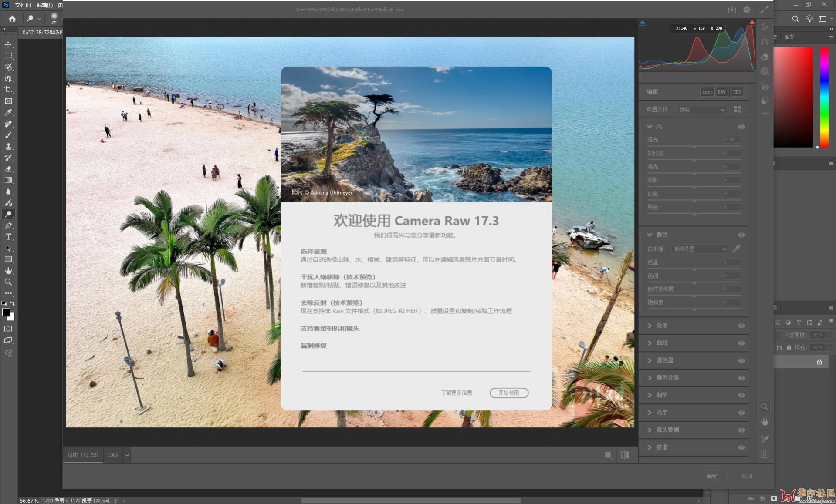Toggle visibility of the 混色器 panel

741,361
